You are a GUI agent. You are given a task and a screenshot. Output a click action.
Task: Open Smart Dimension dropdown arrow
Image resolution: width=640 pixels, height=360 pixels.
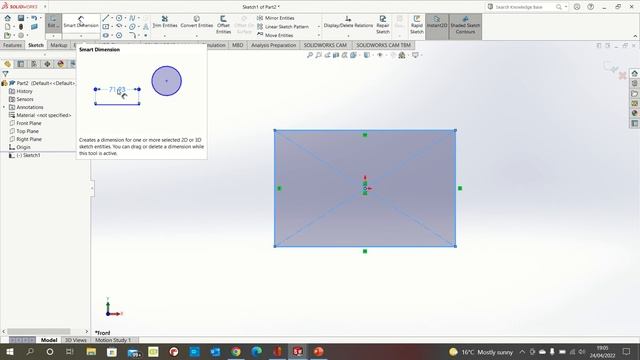point(81,36)
